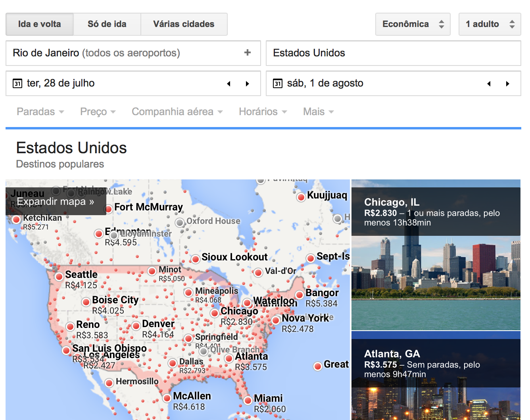Click Nova York price R$2.478 label
The height and width of the screenshot is (420, 530).
(298, 329)
